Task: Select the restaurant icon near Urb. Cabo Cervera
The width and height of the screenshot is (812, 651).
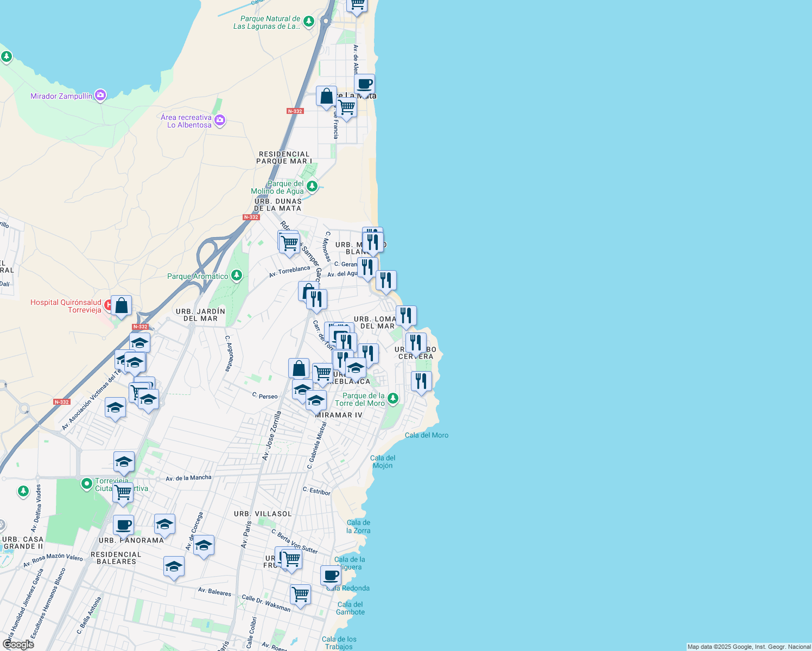Action: (x=416, y=342)
